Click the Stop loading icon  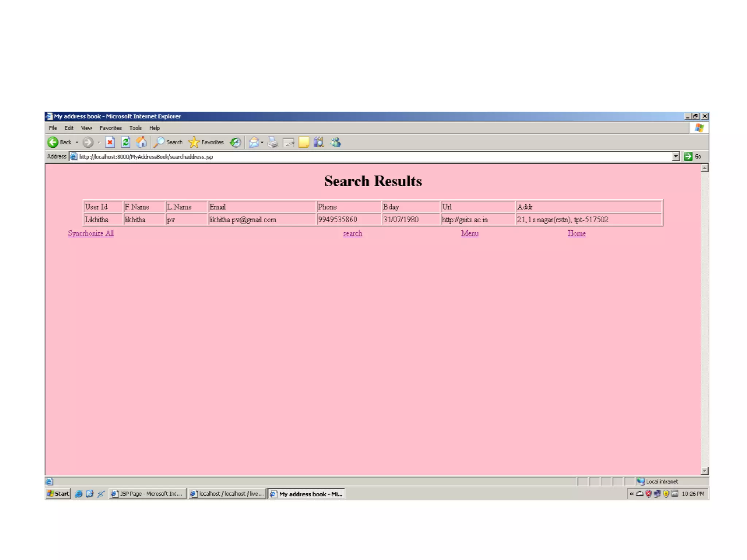point(110,142)
